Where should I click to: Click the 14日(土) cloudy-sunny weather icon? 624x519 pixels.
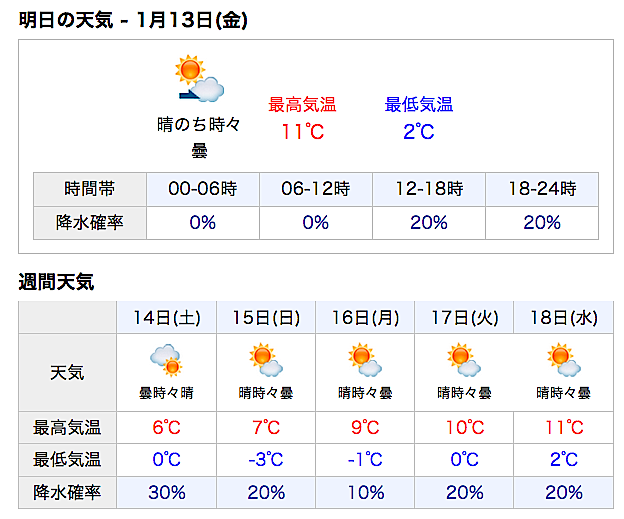point(166,360)
